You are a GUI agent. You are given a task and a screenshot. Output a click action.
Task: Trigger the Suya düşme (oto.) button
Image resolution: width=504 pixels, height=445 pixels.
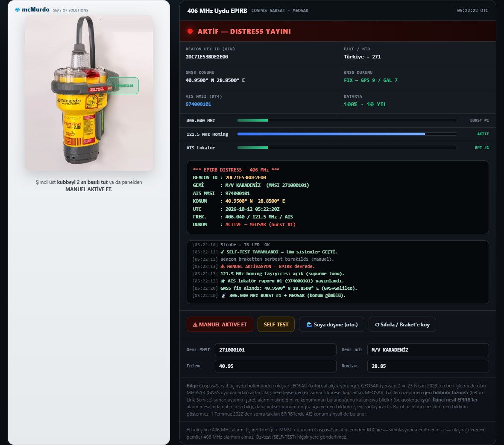point(332,324)
